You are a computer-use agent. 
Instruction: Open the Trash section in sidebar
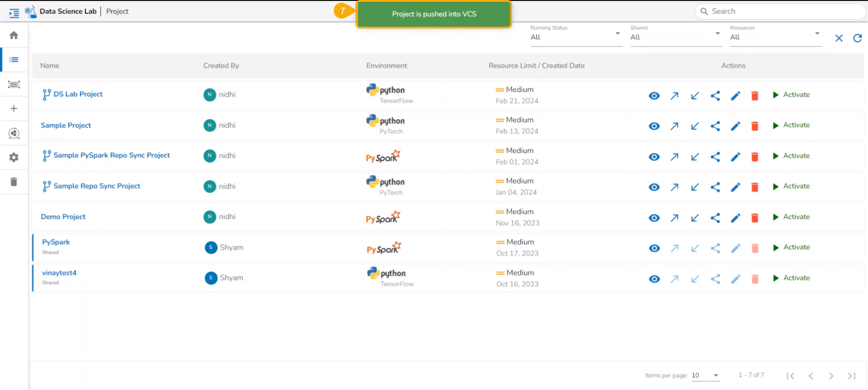pos(14,182)
